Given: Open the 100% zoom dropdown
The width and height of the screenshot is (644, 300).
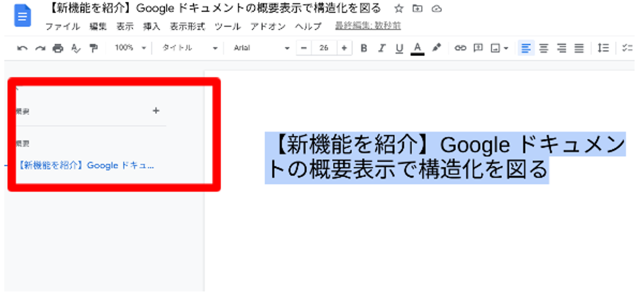Looking at the screenshot, I should pos(130,48).
